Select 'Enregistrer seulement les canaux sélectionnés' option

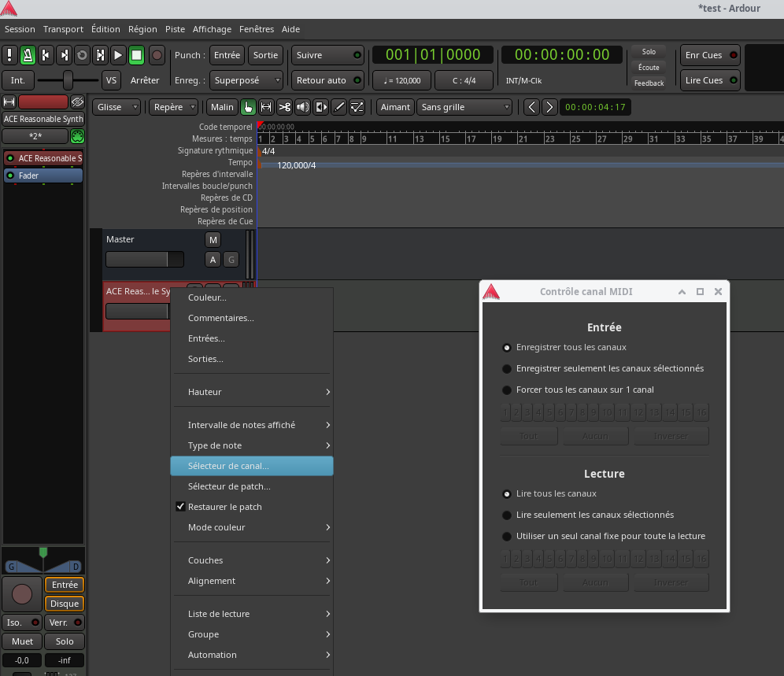pyautogui.click(x=507, y=368)
